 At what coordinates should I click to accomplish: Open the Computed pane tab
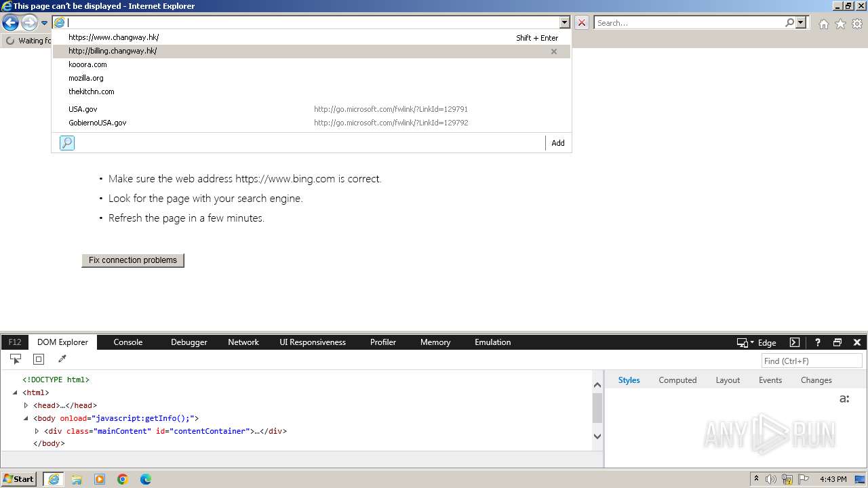(677, 380)
